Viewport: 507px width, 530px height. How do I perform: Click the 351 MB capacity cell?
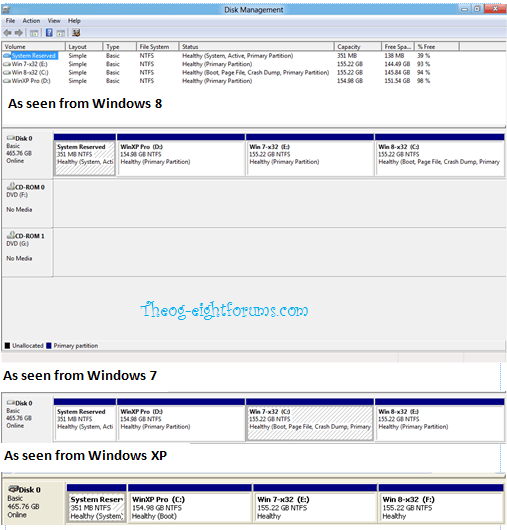click(347, 56)
